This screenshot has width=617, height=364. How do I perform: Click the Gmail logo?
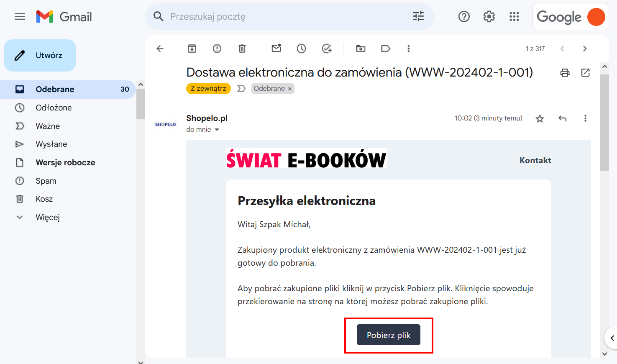click(64, 17)
